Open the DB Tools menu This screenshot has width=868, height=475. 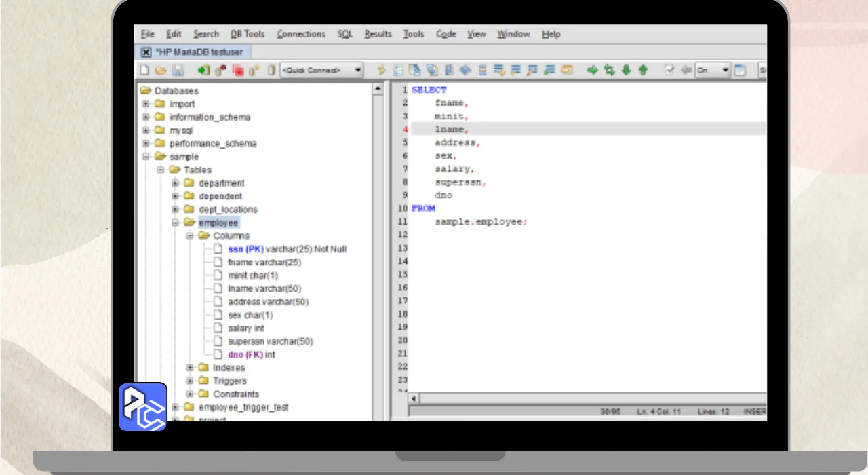click(x=248, y=34)
